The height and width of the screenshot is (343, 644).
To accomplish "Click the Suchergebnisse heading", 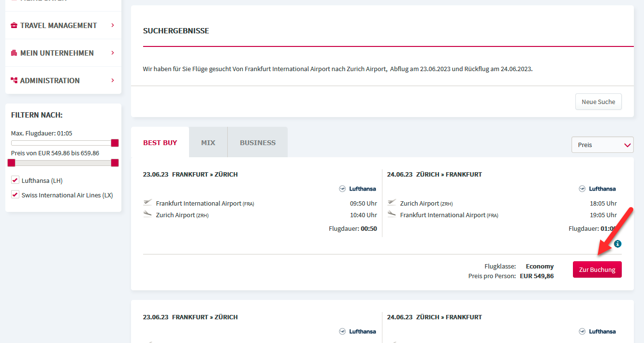I will click(x=176, y=31).
